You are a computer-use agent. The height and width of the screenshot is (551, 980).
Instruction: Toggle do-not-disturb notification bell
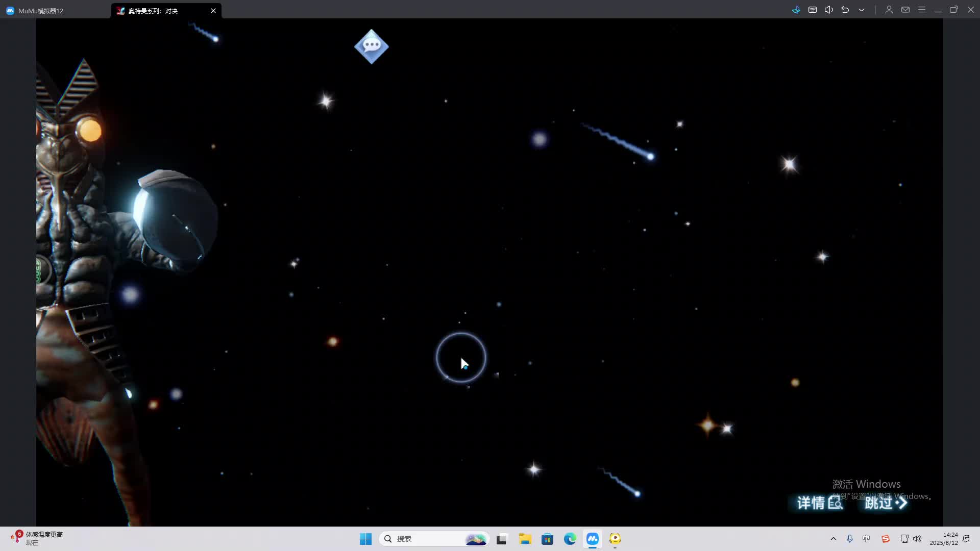[x=966, y=539]
